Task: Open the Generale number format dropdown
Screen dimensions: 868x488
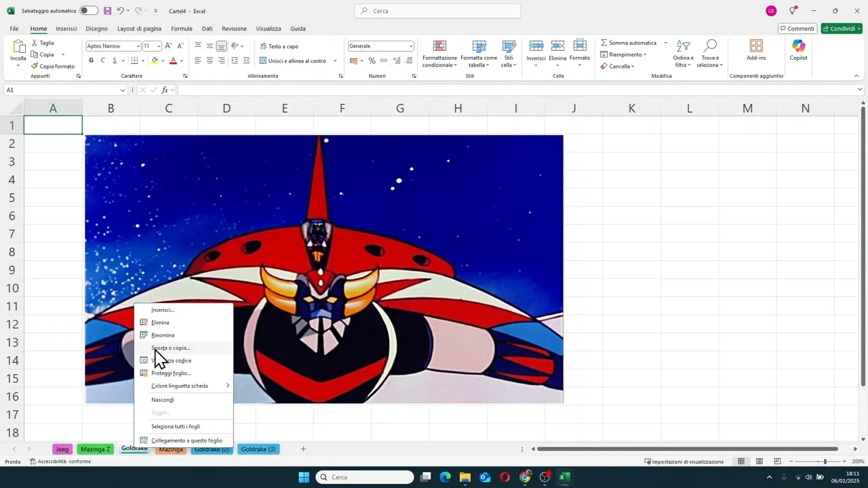Action: pyautogui.click(x=411, y=46)
